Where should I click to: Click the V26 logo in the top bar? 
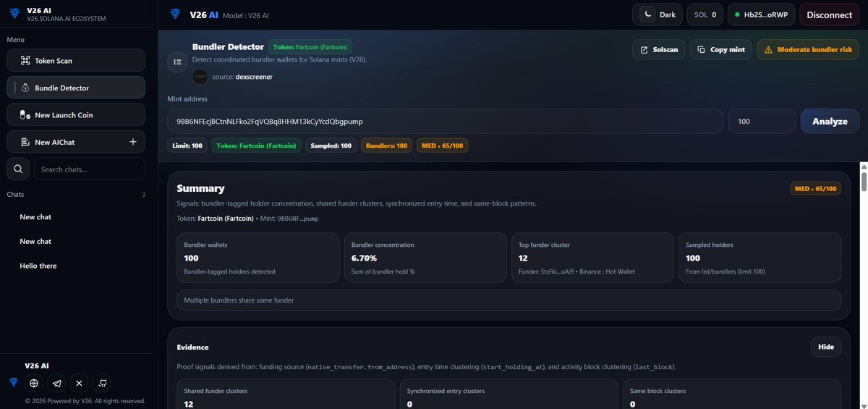point(174,14)
